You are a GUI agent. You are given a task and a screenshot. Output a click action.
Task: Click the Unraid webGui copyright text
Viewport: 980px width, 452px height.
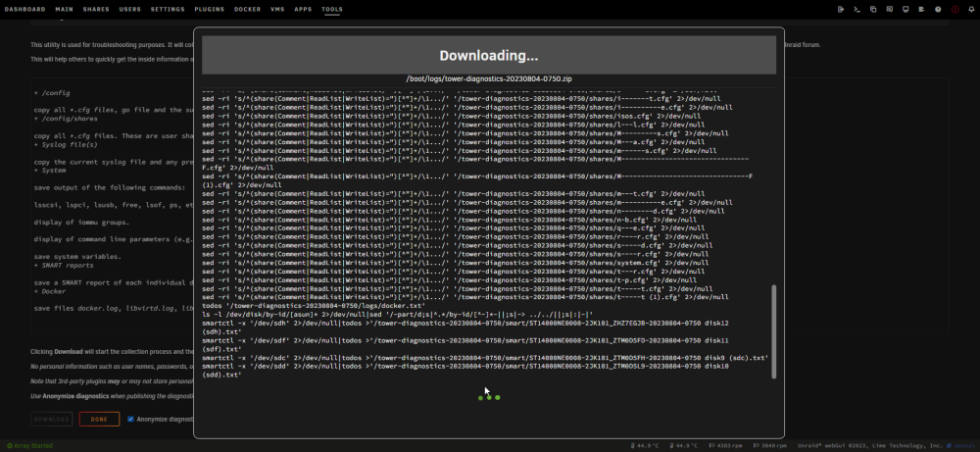point(870,446)
